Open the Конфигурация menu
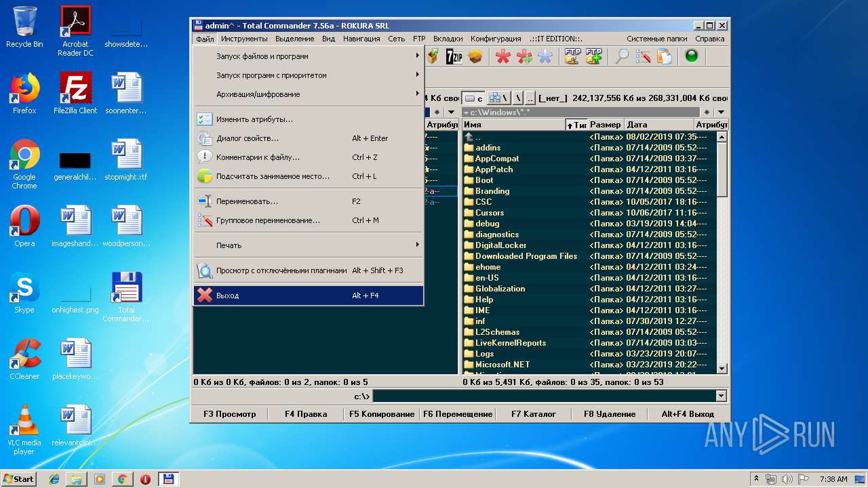Screen dimensions: 868x488 [496, 39]
